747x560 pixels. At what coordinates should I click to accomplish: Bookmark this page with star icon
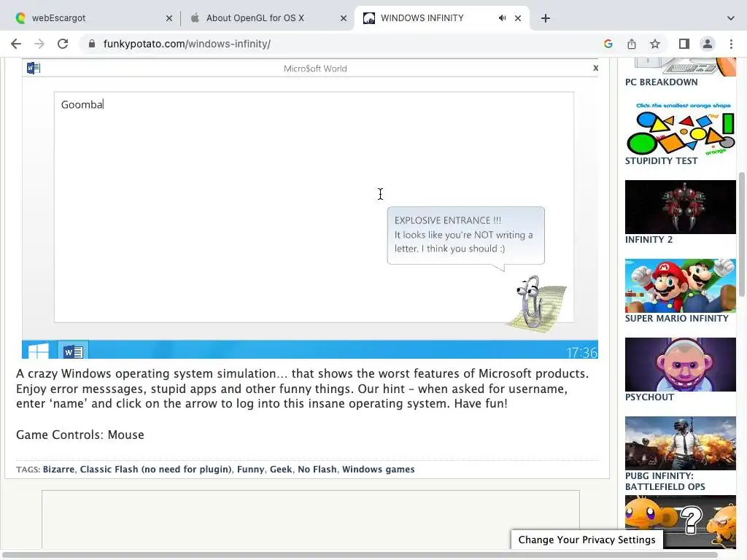[655, 44]
